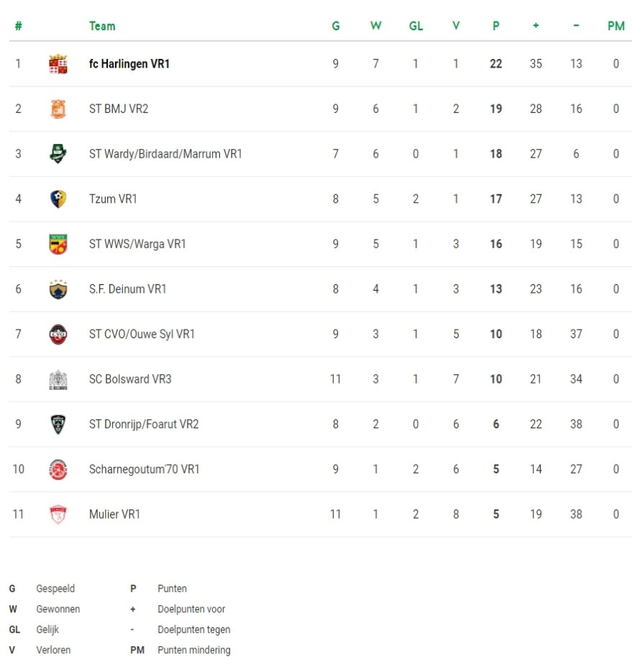Image resolution: width=632 pixels, height=672 pixels.
Task: Click the ST Dronrijp/Foarut VR2 shield badge
Action: [58, 424]
